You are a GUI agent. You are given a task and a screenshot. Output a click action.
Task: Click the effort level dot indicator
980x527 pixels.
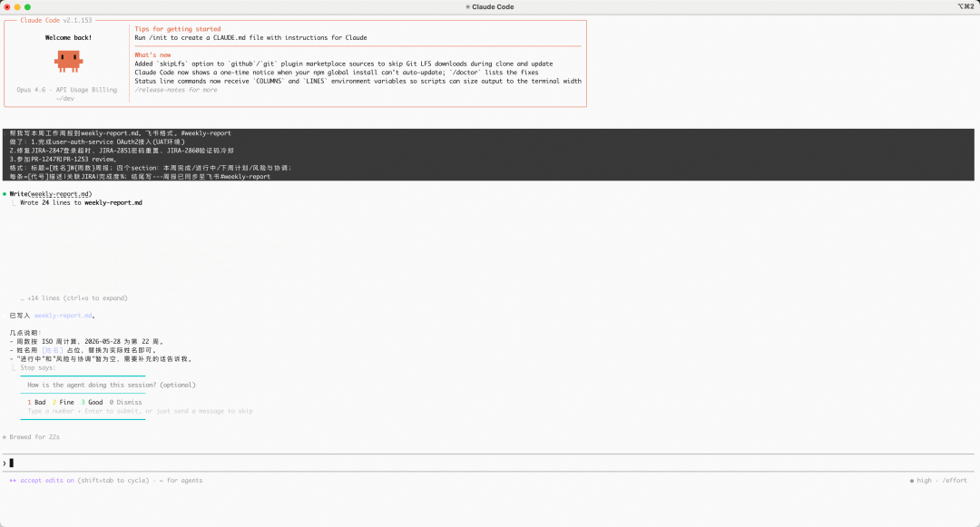912,481
